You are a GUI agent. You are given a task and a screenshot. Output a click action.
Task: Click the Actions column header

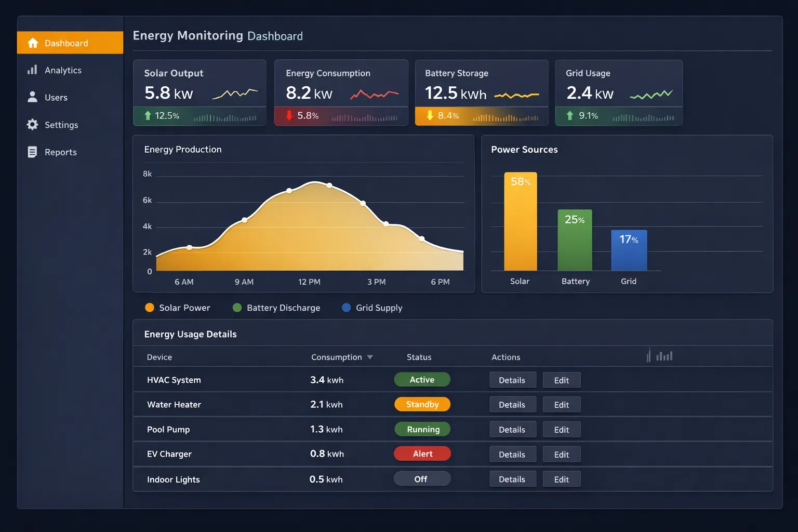tap(506, 357)
